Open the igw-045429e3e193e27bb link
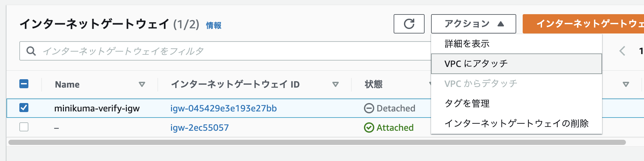Screen dimensions: 644x161 pos(223,109)
